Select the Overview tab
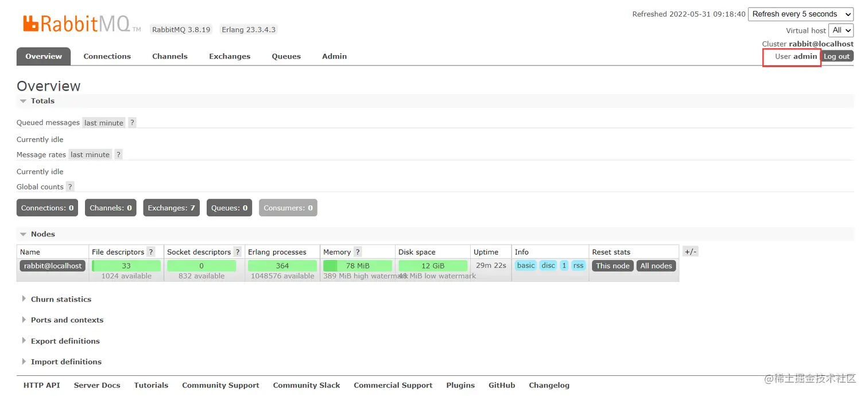 (x=44, y=56)
